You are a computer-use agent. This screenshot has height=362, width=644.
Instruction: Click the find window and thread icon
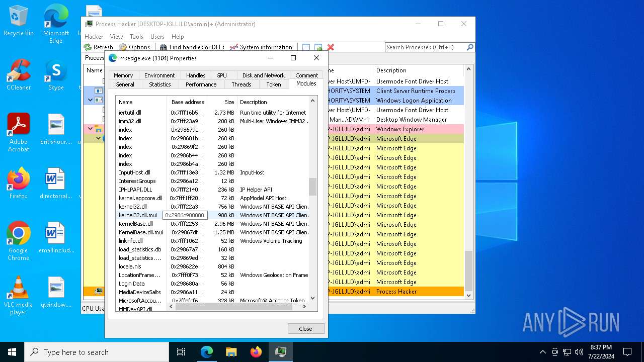tap(318, 47)
